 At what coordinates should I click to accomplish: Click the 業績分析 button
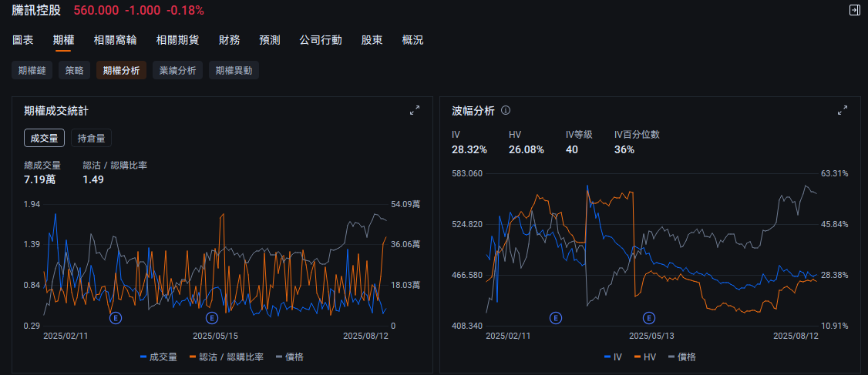[x=178, y=70]
